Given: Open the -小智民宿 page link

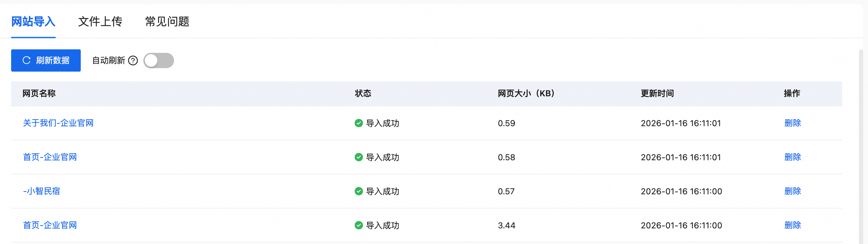Looking at the screenshot, I should tap(41, 191).
